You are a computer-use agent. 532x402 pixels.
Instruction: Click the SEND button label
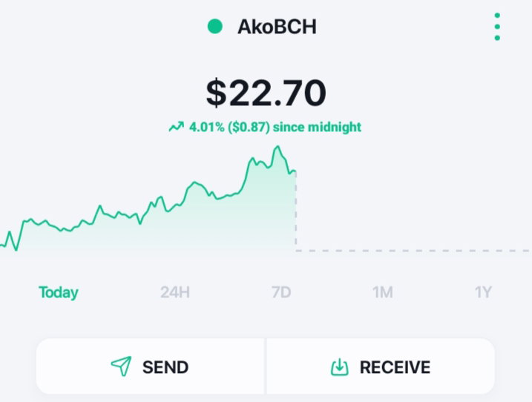[165, 367]
